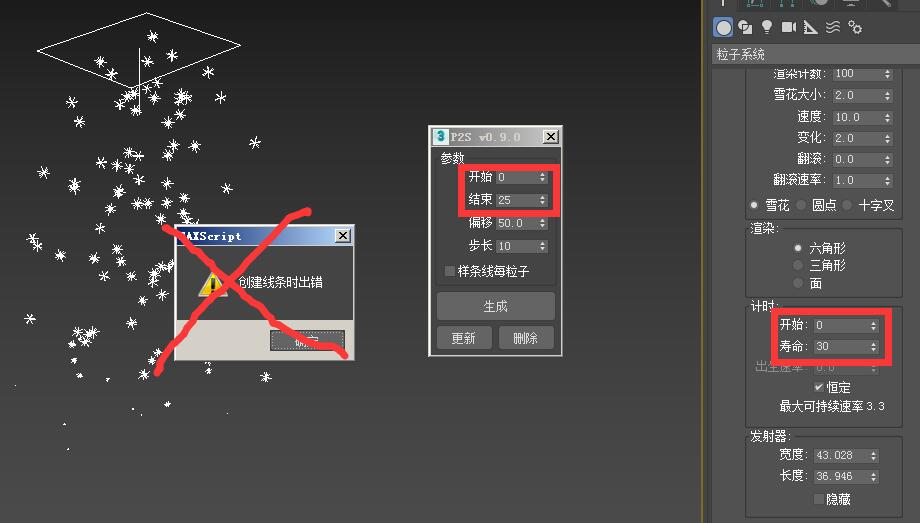Screen dimensions: 920x523
Task: Click the 宽度 spinner arrows
Action: 874,455
